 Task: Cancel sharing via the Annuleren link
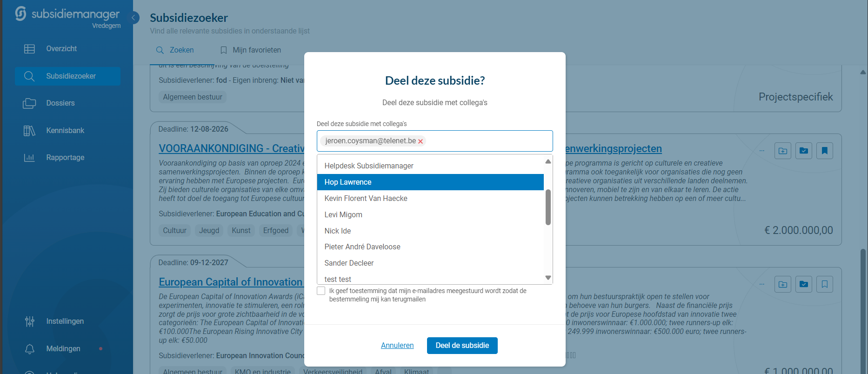tap(397, 346)
